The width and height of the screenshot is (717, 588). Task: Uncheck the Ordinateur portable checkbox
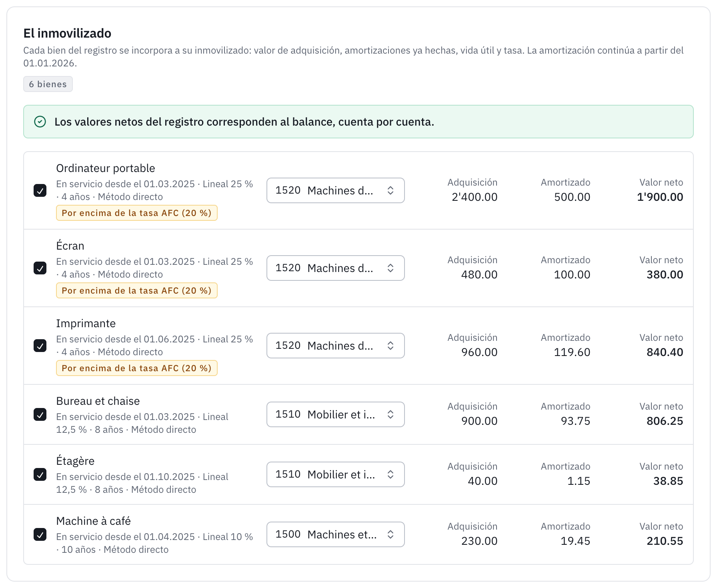point(40,190)
